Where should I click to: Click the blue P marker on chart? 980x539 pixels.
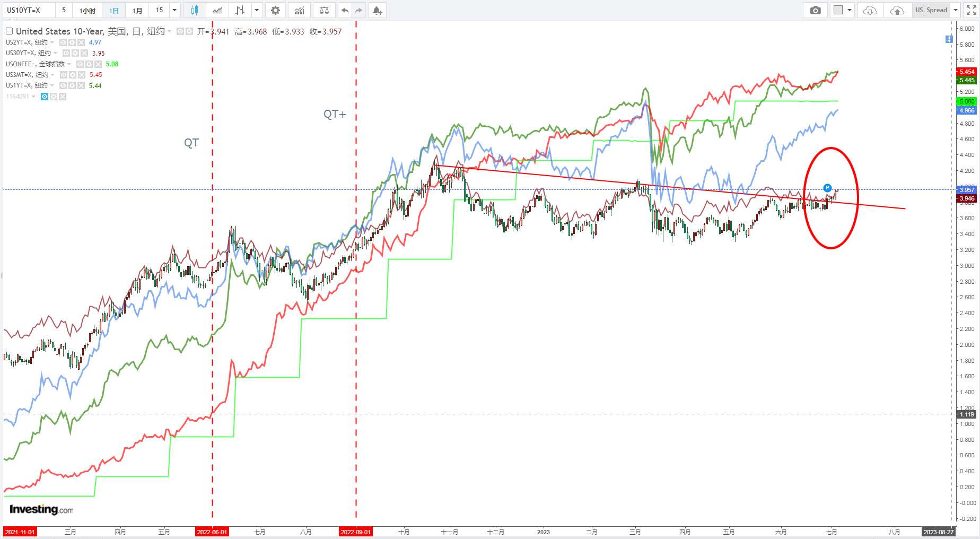point(827,188)
